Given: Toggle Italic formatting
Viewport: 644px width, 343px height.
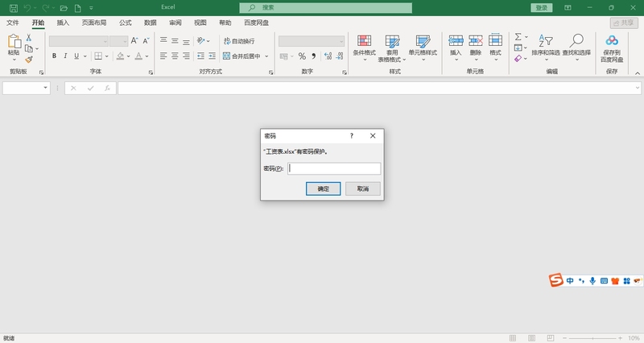Looking at the screenshot, I should coord(65,56).
